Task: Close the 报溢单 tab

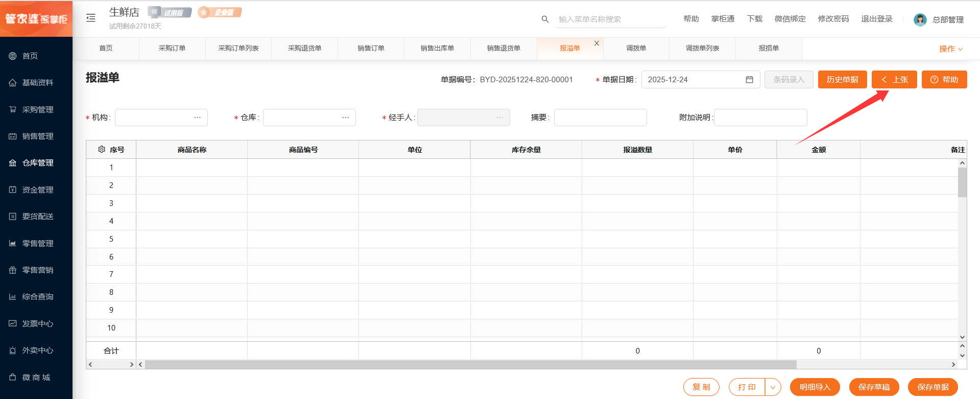Action: tap(596, 43)
